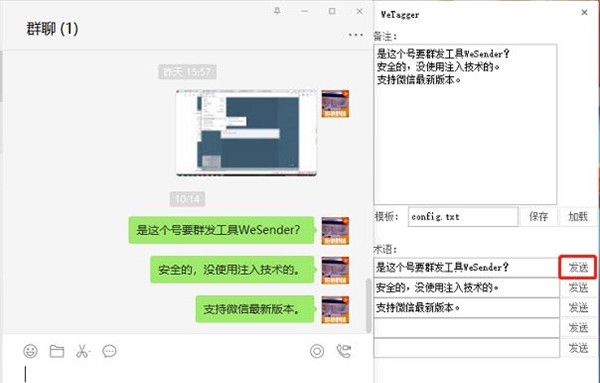Click chat bubble 是这个号要群发工具WeSender?
600x383 pixels.
(x=222, y=230)
